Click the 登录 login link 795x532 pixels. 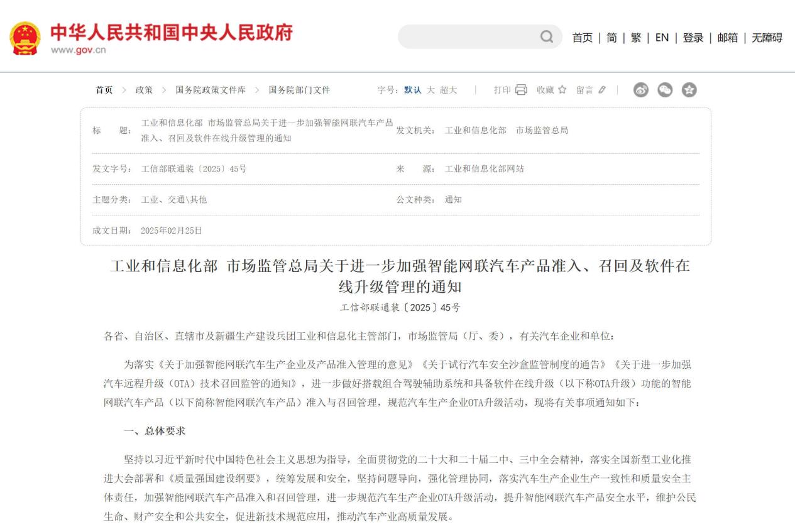[x=693, y=38]
